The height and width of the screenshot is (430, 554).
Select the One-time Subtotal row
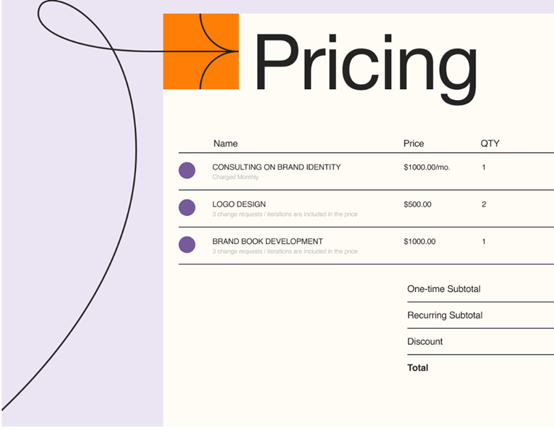click(x=481, y=289)
